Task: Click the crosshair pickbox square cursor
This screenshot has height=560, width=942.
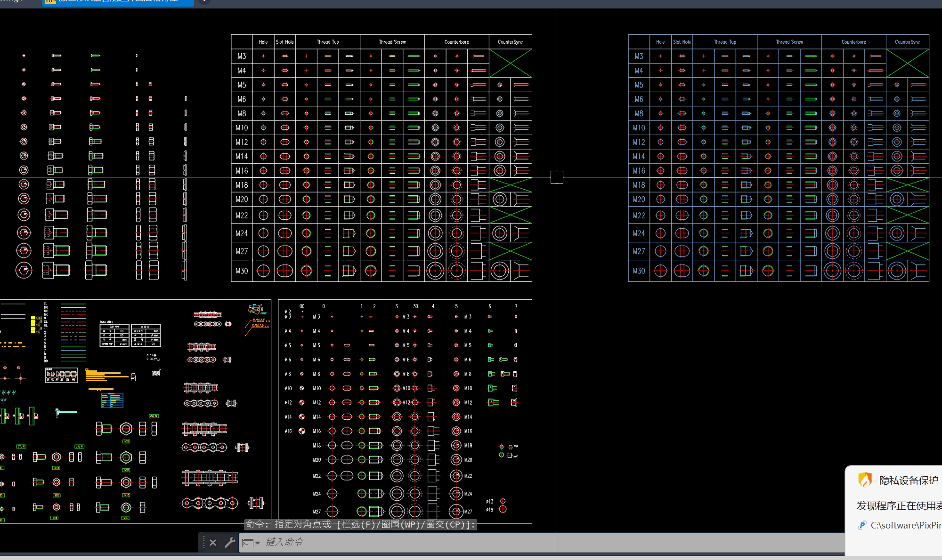Action: tap(557, 177)
